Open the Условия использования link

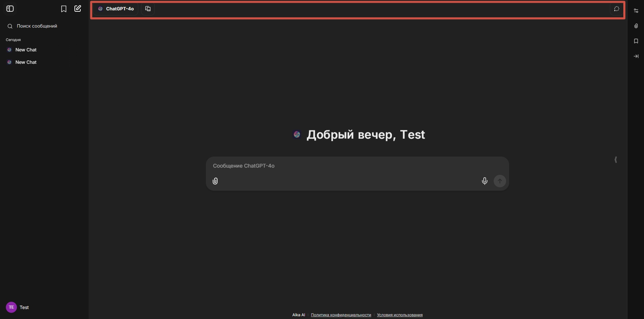[x=400, y=315]
